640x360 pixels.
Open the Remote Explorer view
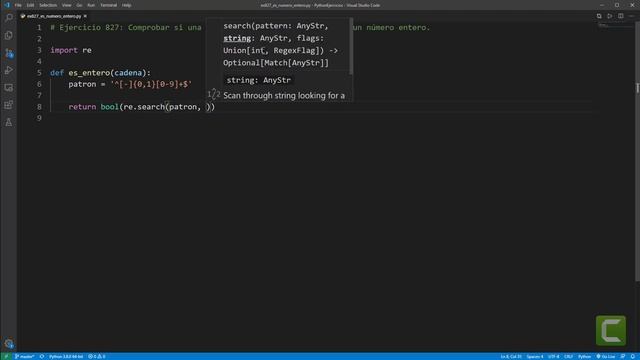[x=9, y=88]
